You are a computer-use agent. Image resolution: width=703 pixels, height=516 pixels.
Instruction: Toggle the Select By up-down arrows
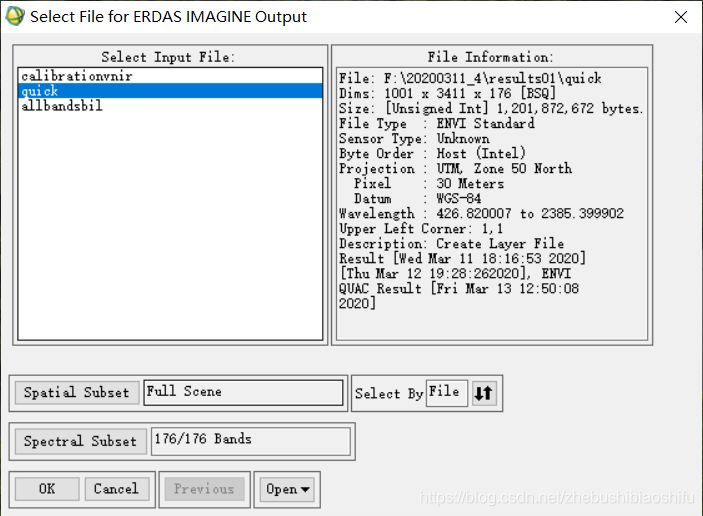coord(484,393)
